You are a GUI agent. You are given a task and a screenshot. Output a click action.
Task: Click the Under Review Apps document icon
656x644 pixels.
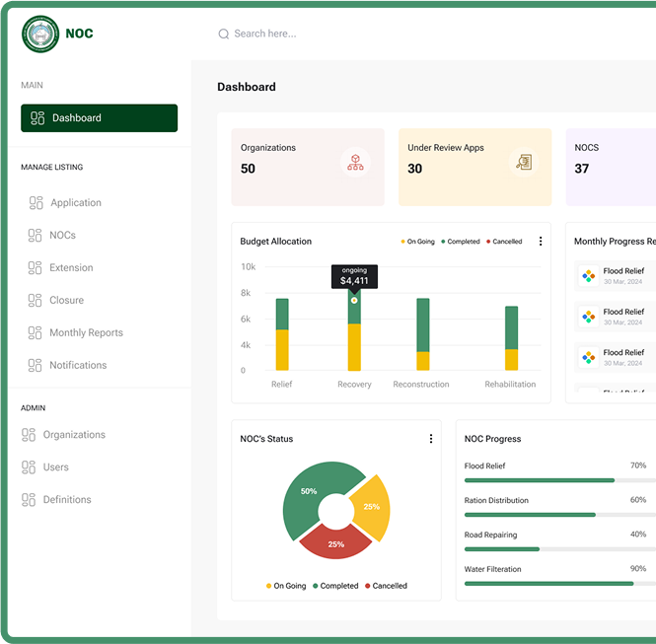[x=523, y=163]
